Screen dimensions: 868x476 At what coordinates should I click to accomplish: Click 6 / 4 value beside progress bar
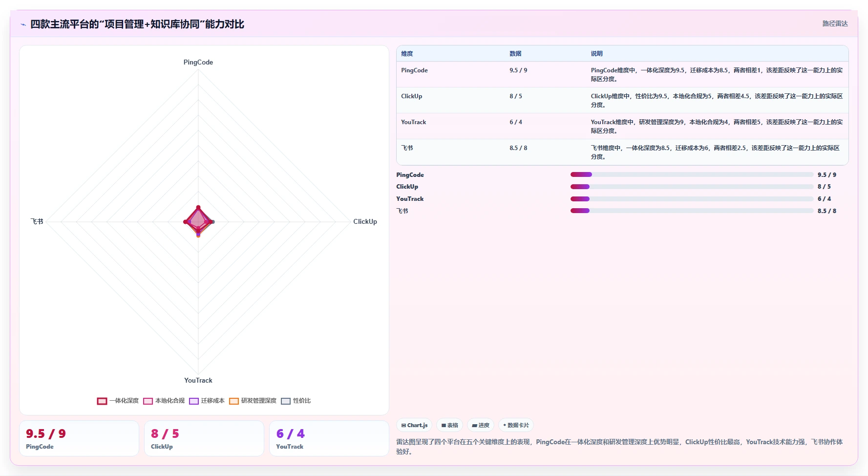pyautogui.click(x=824, y=199)
